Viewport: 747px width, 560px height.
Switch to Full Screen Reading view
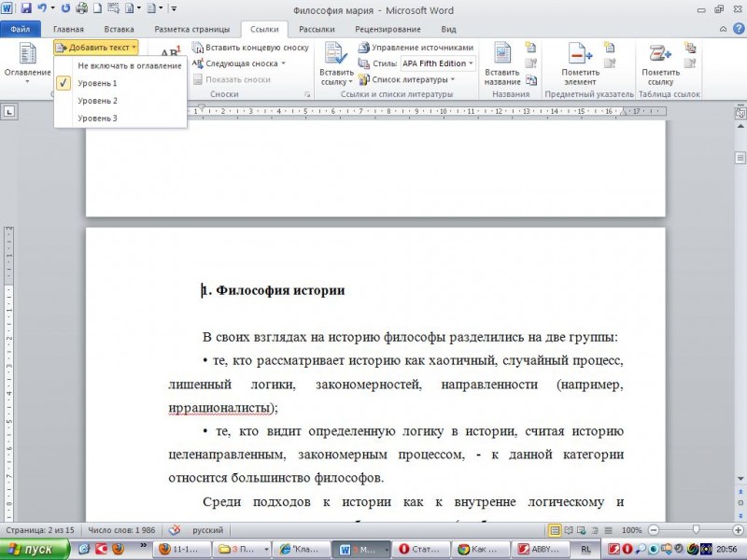tap(569, 530)
